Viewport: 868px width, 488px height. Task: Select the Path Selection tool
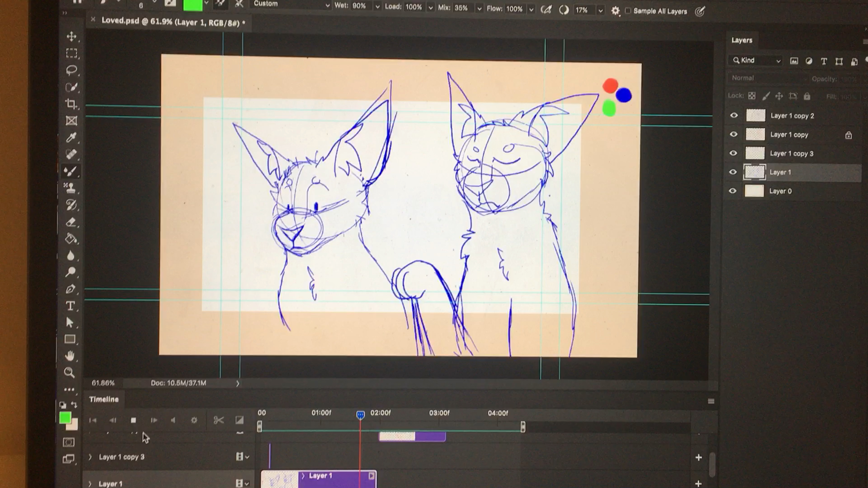pos(70,323)
